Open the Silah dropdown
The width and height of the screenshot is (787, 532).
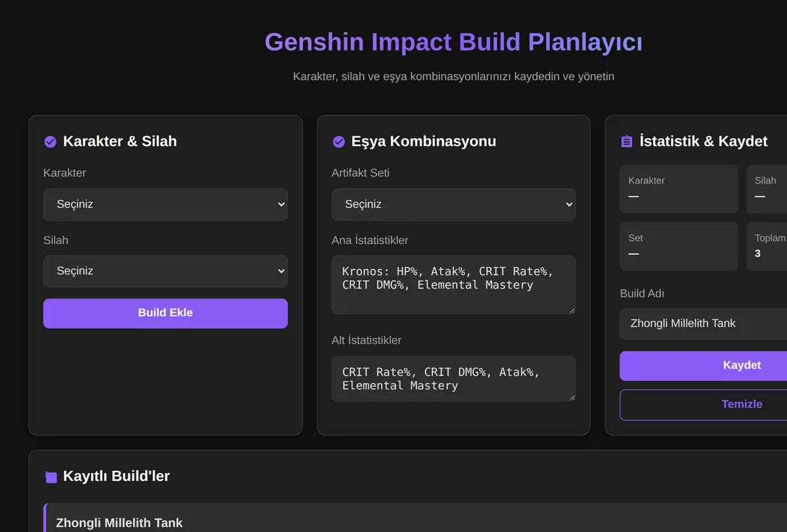pos(165,271)
